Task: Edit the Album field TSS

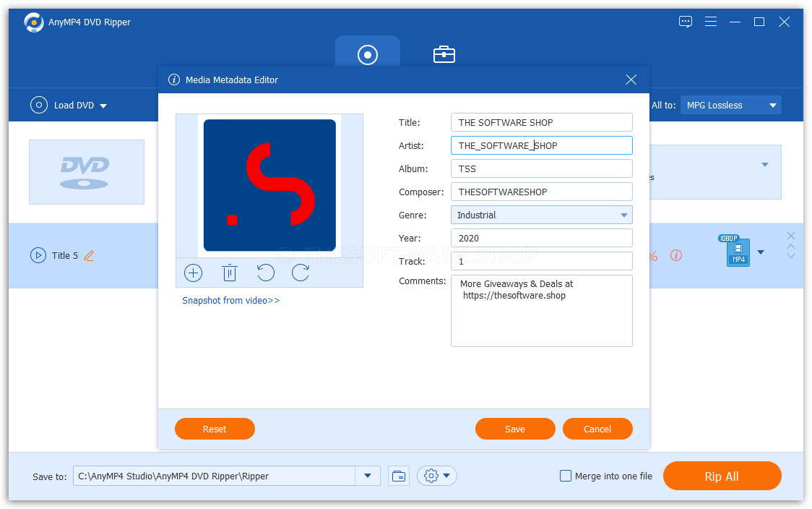Action: [x=541, y=168]
